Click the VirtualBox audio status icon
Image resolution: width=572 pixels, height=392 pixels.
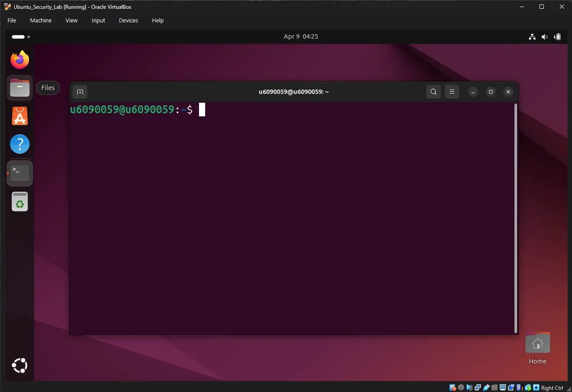(x=470, y=387)
